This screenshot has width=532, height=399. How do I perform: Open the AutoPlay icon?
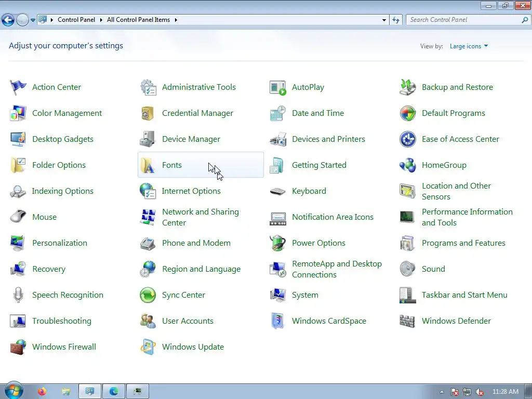tap(278, 87)
